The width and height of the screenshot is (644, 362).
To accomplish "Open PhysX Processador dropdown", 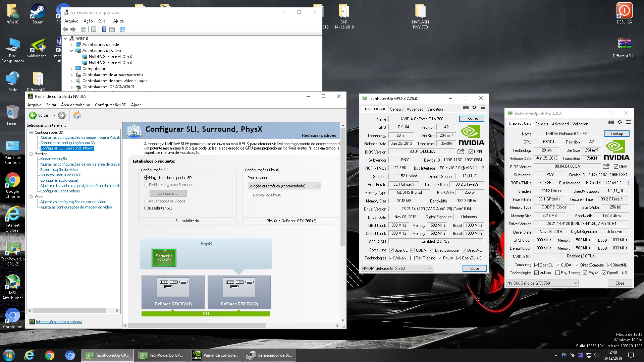I will point(284,186).
